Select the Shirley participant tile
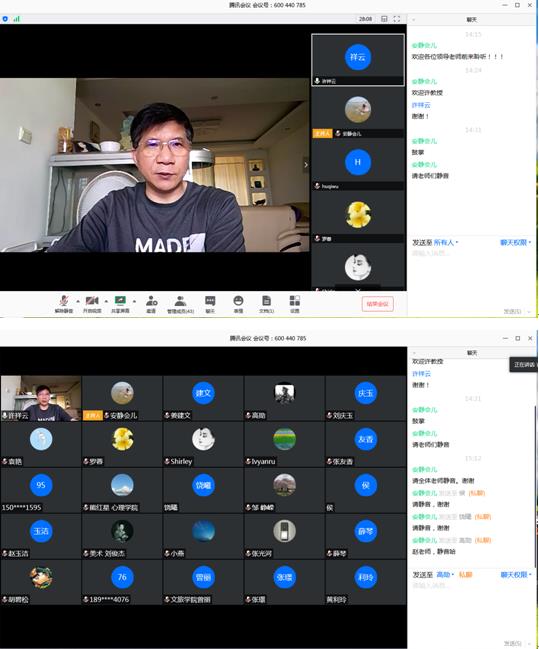This screenshot has width=539, height=649. click(203, 444)
